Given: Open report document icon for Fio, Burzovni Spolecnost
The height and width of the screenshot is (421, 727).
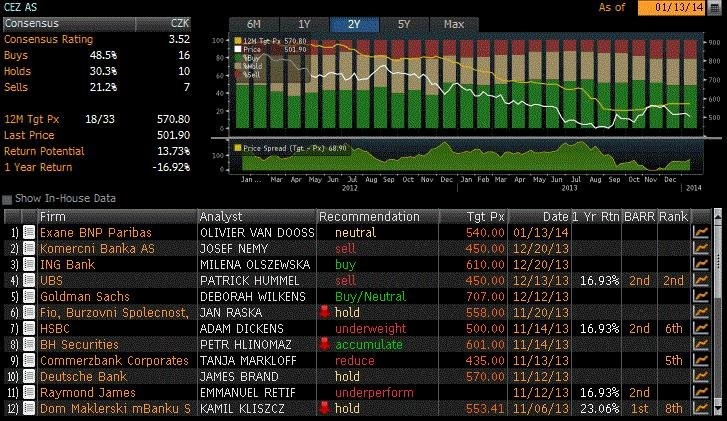Looking at the screenshot, I should click(29, 313).
